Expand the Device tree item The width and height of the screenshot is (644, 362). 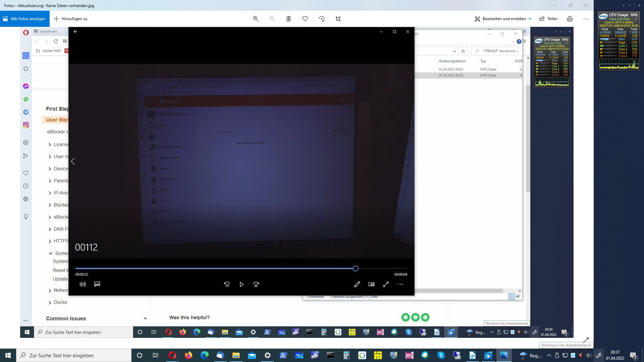50,169
